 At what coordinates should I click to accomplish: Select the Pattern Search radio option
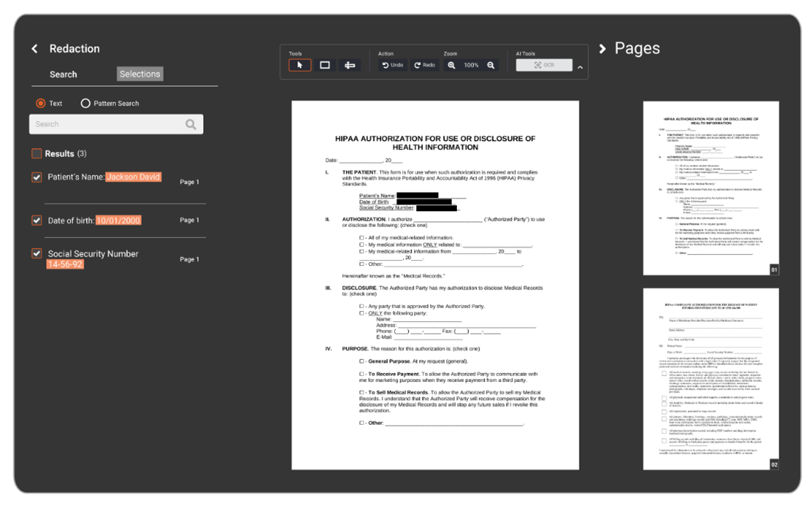(x=86, y=103)
